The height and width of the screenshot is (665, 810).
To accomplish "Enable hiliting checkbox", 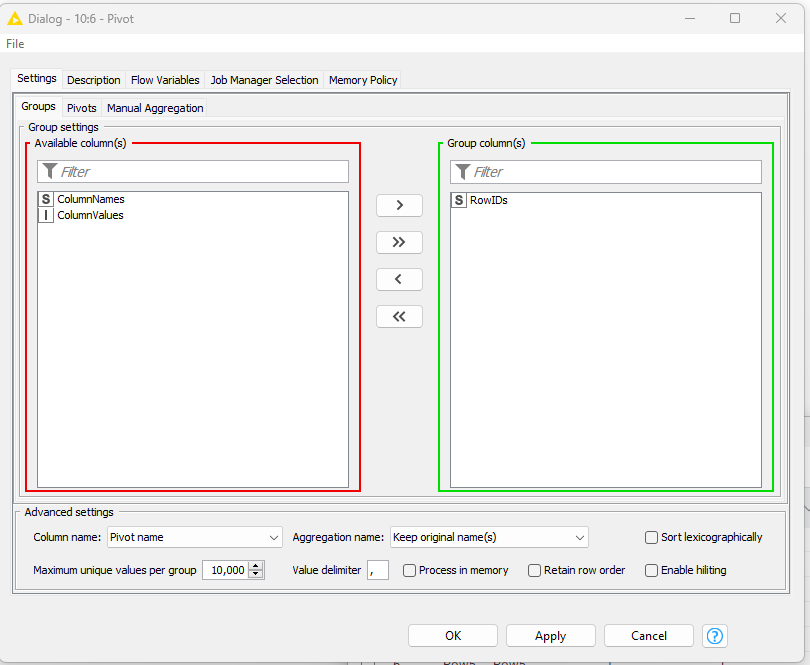I will (652, 570).
